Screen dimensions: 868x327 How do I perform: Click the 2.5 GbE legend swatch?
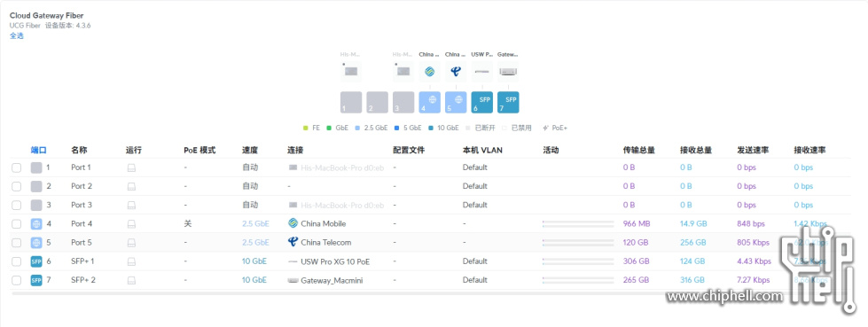tap(358, 128)
